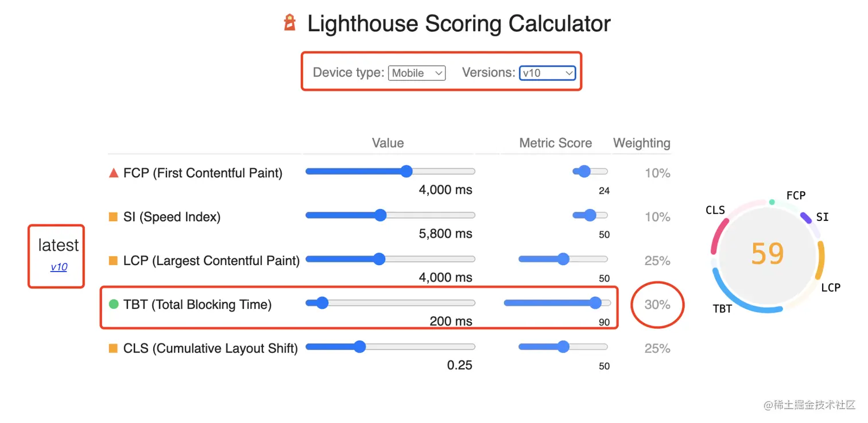Click the Metric Score column header
Screen dimensions: 868x423
(x=555, y=143)
